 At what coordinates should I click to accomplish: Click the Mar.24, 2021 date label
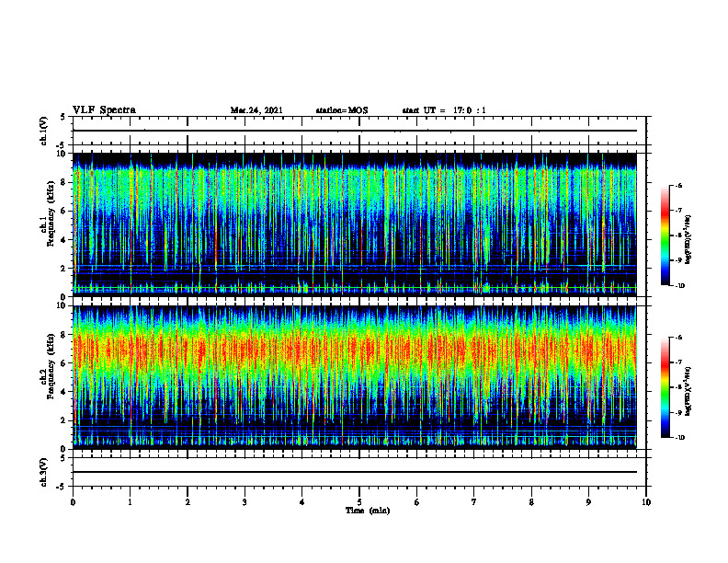click(256, 110)
